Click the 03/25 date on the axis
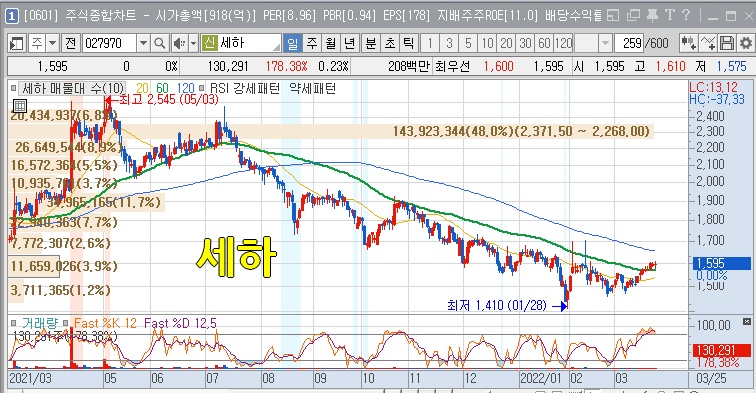756x393 pixels. tap(711, 378)
